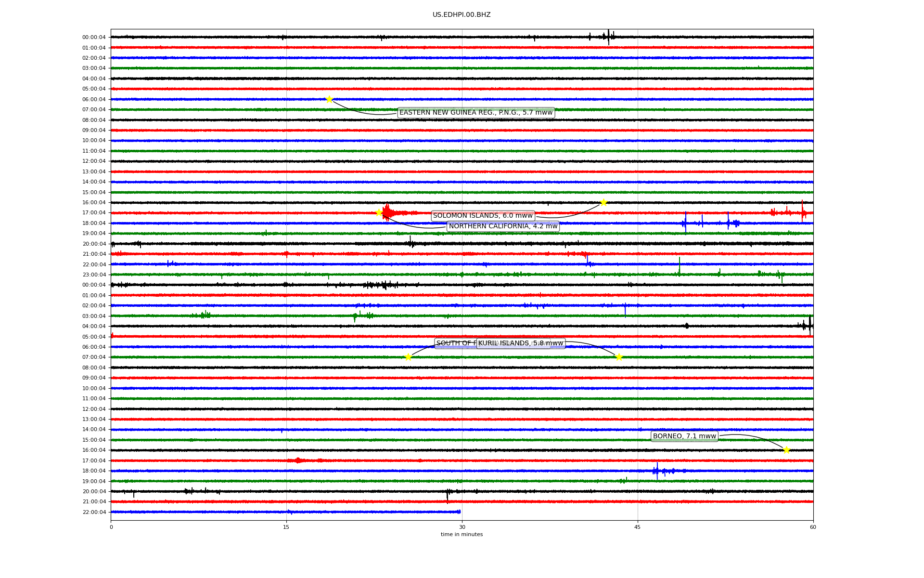Click the SOLOMON ISLANDS, 6.0 mww label
The image size is (924, 578).
coord(483,216)
